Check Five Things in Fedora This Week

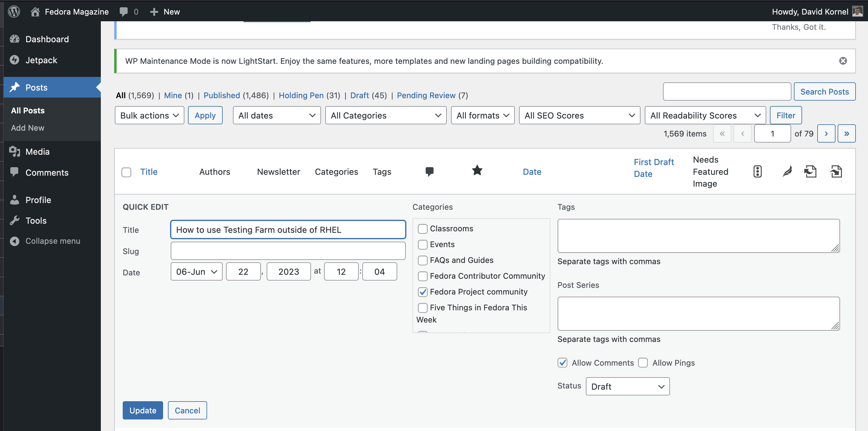click(x=422, y=308)
